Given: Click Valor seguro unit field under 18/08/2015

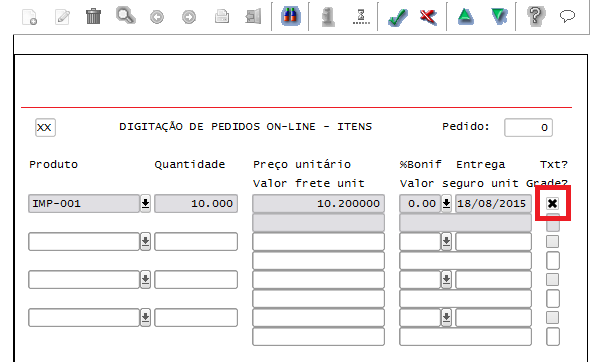Looking at the screenshot, I should coord(465,222).
